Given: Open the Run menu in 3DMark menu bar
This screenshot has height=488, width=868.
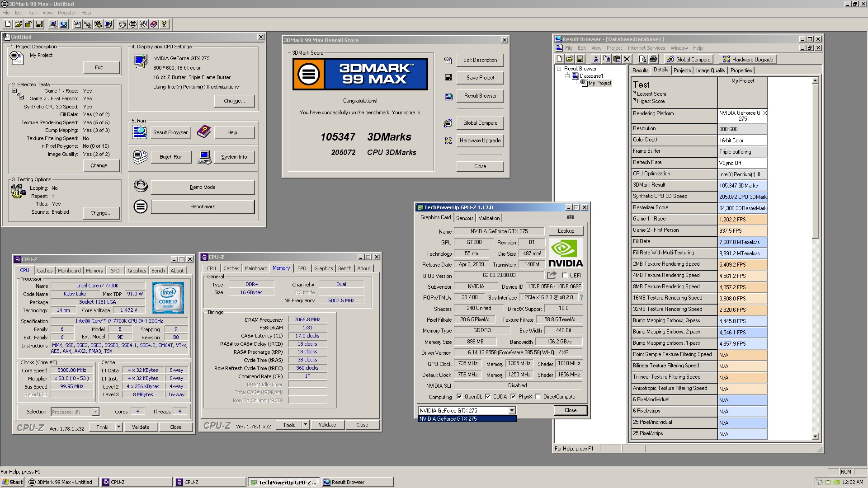Looking at the screenshot, I should point(33,13).
